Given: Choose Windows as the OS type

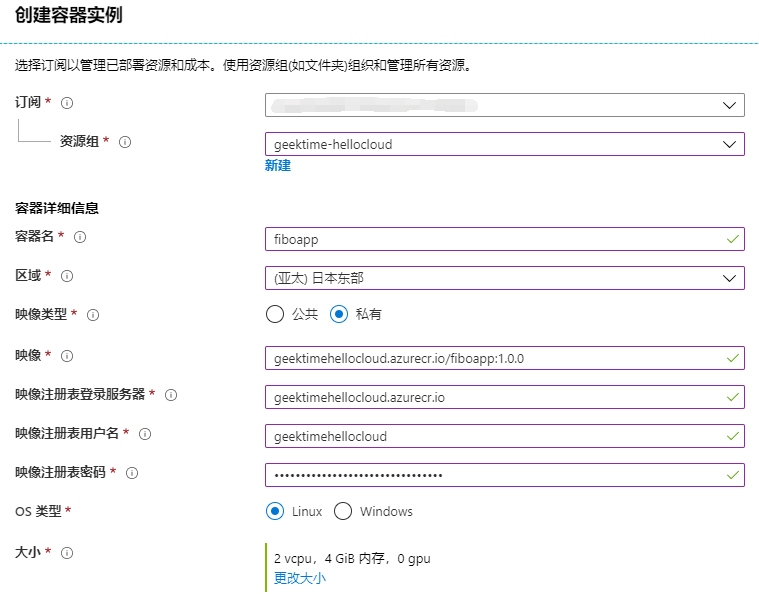Looking at the screenshot, I should click(343, 511).
